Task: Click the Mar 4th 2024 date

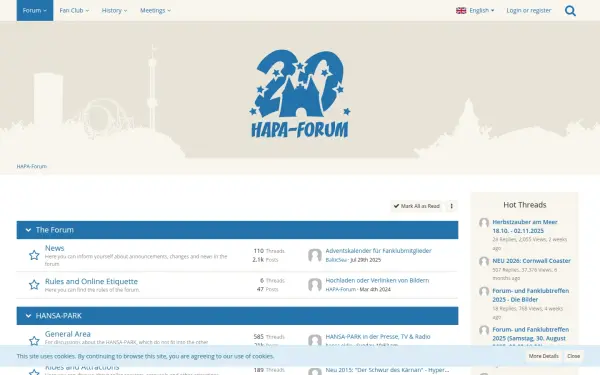Action: pos(375,289)
